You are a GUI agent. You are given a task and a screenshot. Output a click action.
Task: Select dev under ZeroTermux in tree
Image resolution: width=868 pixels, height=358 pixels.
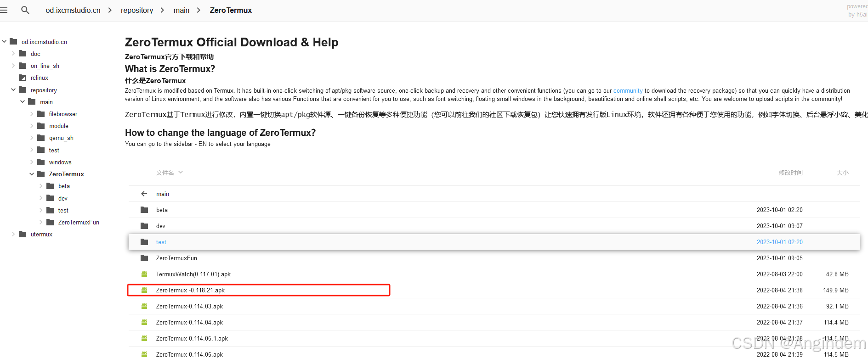coord(63,198)
